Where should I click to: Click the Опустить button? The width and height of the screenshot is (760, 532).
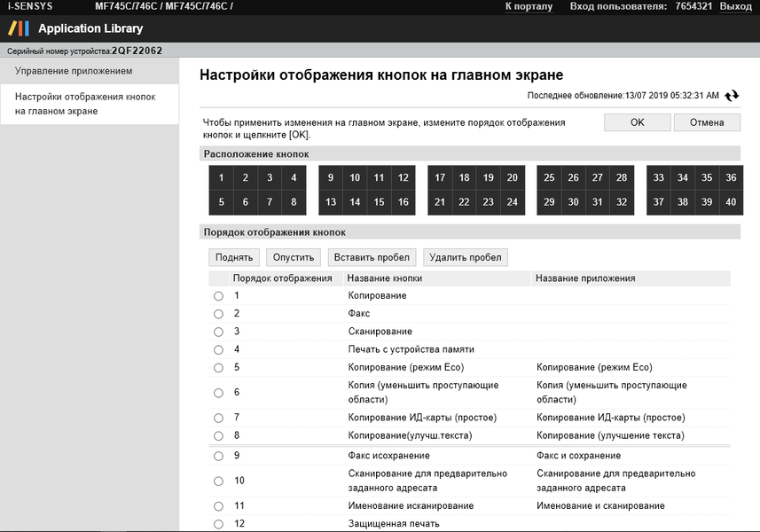(x=294, y=257)
